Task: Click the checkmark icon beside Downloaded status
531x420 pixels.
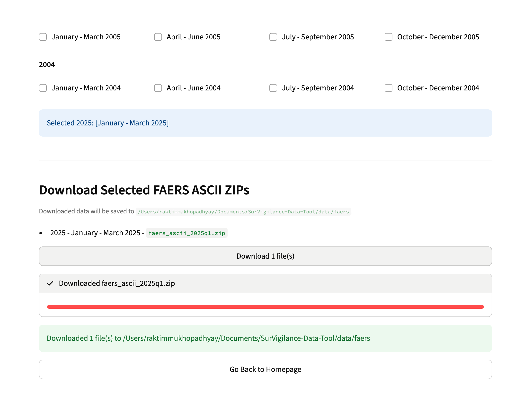Action: click(50, 283)
